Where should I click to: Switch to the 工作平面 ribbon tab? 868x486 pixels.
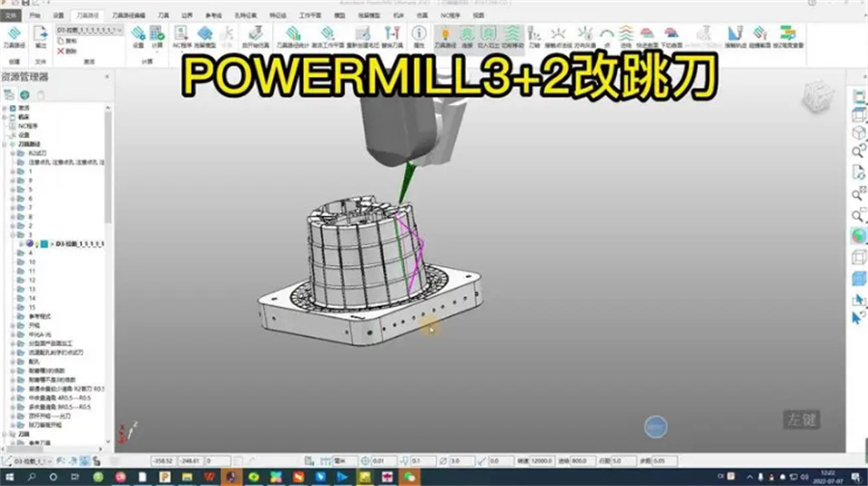coord(310,15)
